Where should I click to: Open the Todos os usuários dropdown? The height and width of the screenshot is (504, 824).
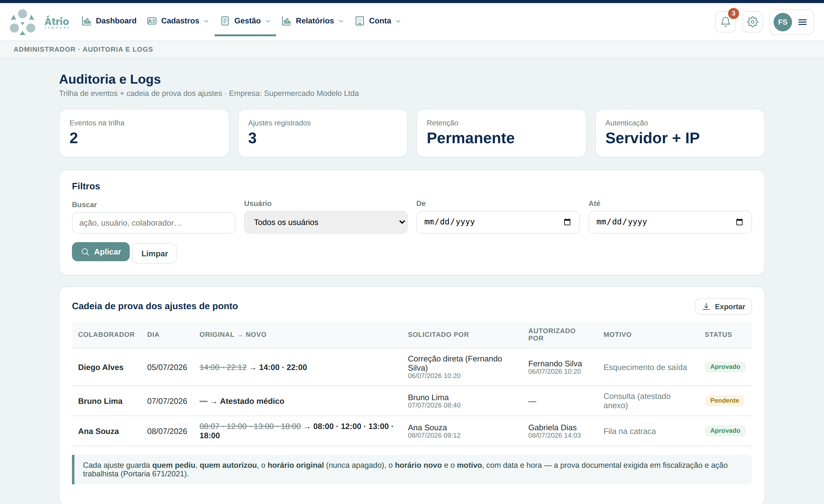click(325, 222)
